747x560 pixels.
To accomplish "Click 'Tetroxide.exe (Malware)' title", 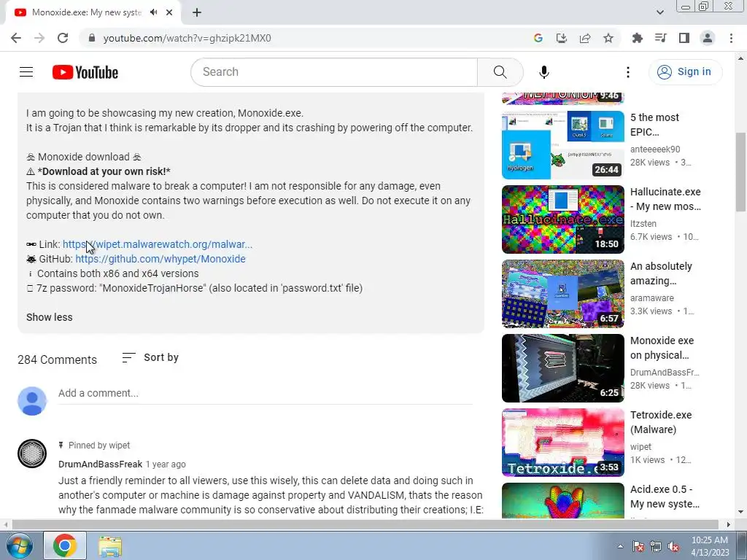I will click(x=661, y=422).
